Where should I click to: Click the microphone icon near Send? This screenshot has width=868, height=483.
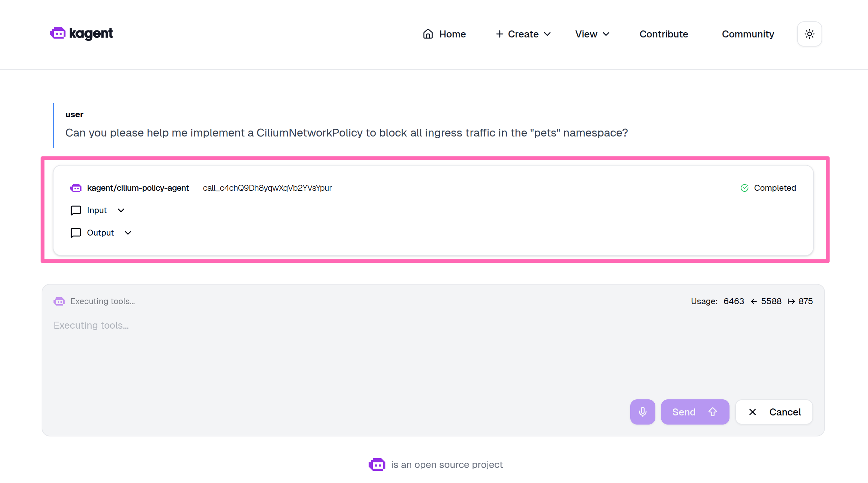point(642,412)
